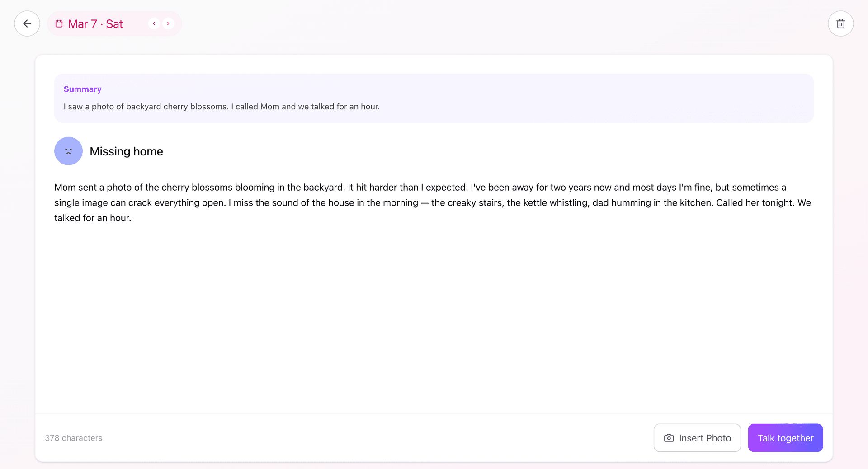Image resolution: width=868 pixels, height=469 pixels.
Task: Click the back arrow button
Action: 27,23
